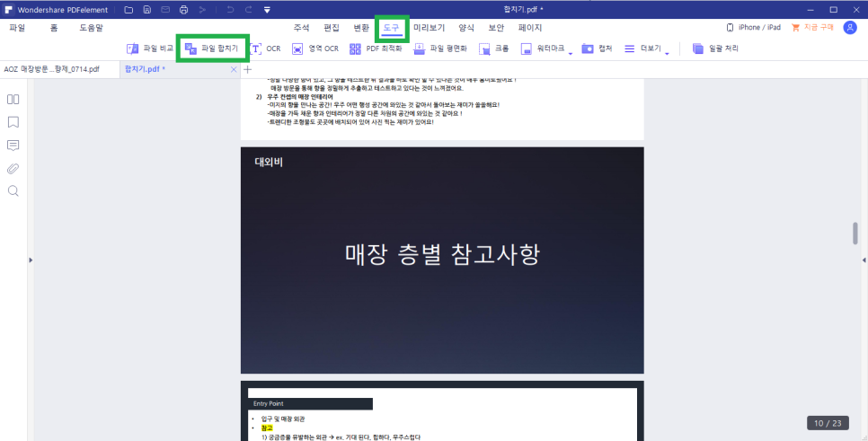This screenshot has width=868, height=441.
Task: Click the 매장 층별 참고사항 slide title
Action: tap(442, 254)
